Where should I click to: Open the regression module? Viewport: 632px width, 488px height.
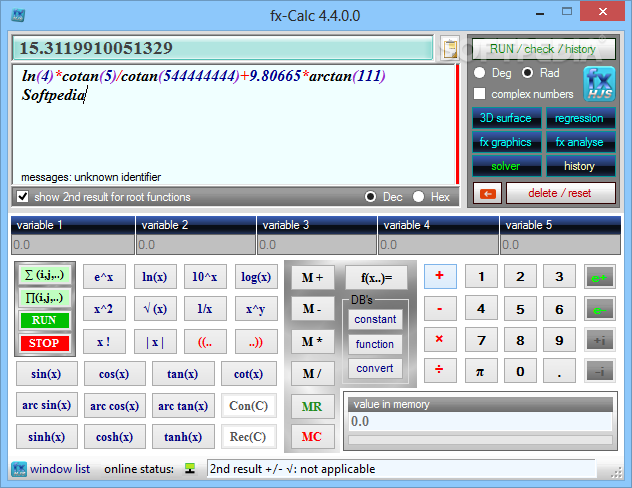pos(580,118)
